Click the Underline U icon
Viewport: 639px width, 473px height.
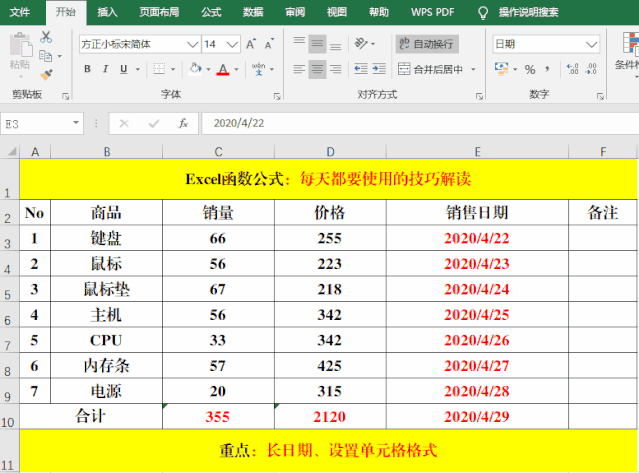coord(124,69)
